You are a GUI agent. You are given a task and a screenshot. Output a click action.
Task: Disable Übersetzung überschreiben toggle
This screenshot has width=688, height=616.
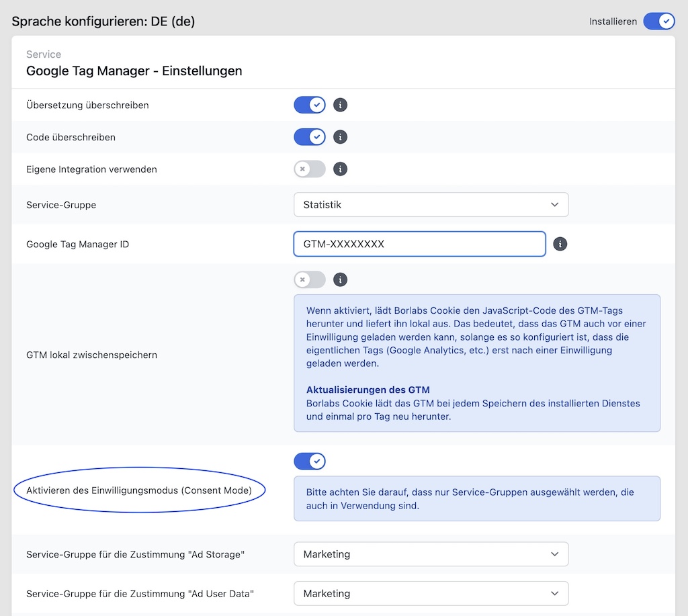point(310,105)
